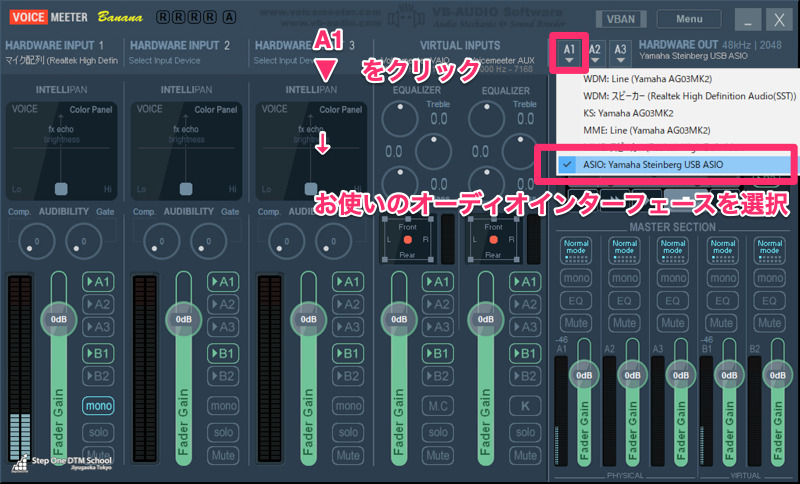Cycle Normal mode on master bus A1

576,250
